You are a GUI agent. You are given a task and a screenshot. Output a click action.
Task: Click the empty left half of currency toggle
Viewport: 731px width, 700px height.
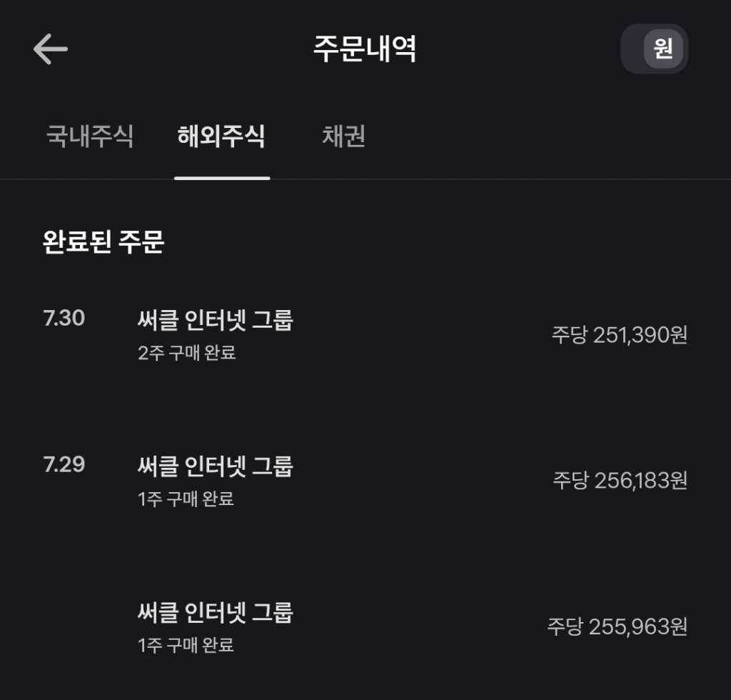point(634,49)
